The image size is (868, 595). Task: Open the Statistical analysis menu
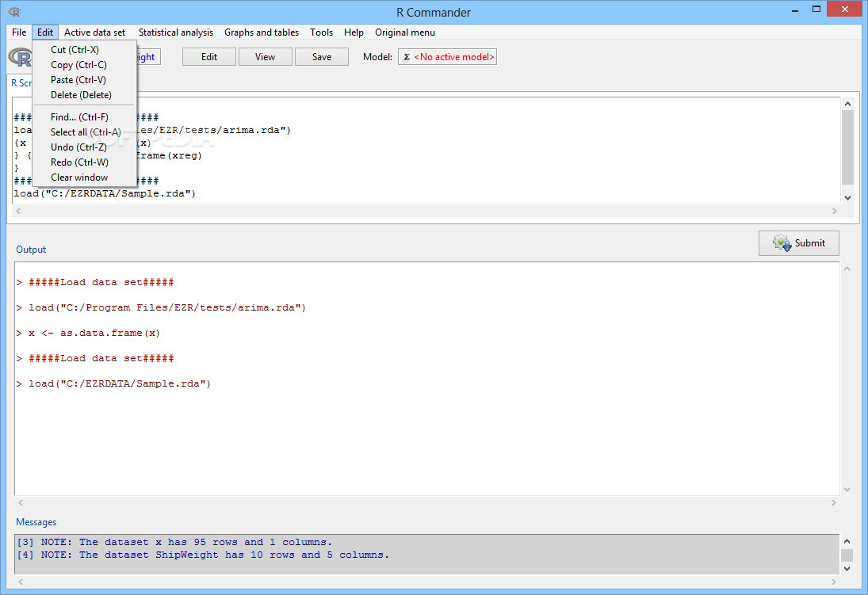175,32
